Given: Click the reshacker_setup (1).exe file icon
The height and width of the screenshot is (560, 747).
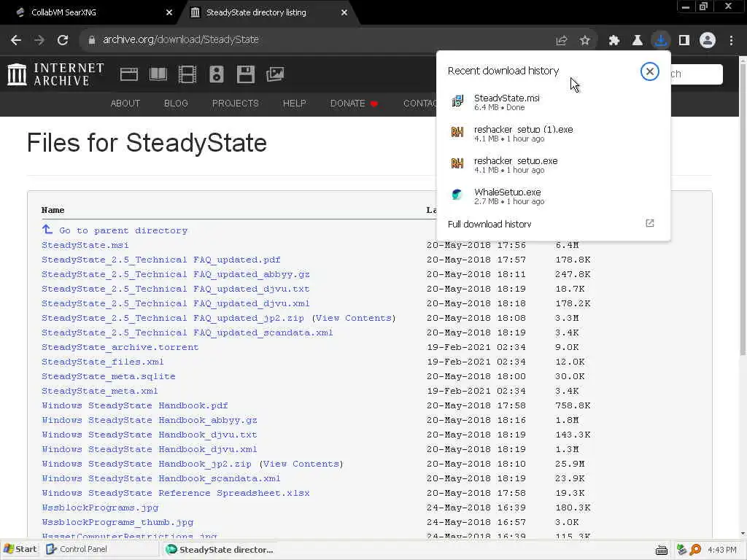Looking at the screenshot, I should pos(457,133).
